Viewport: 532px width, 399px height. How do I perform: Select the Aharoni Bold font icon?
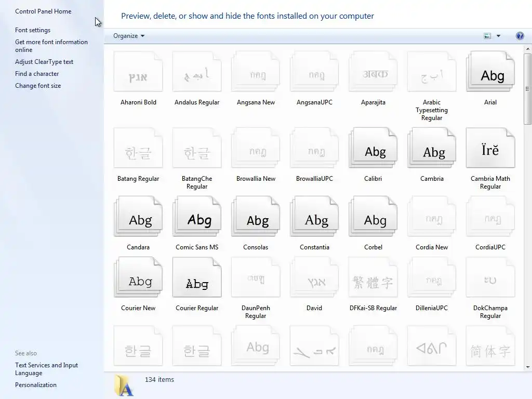138,72
